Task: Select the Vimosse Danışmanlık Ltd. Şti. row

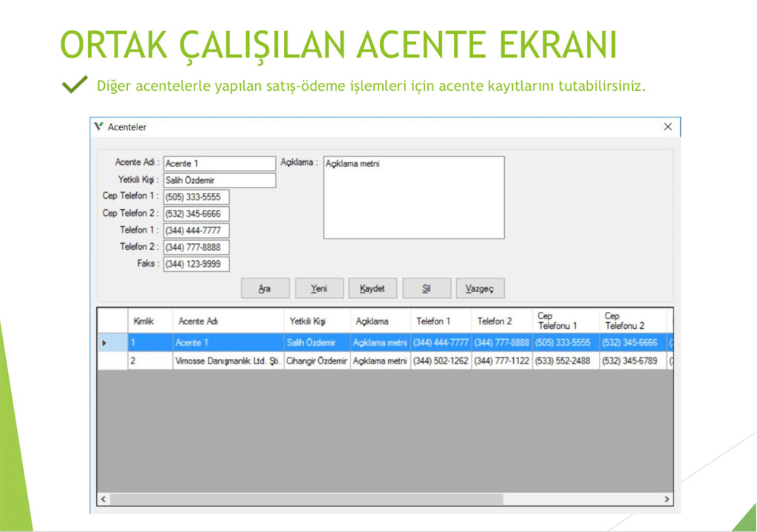Action: tap(228, 361)
